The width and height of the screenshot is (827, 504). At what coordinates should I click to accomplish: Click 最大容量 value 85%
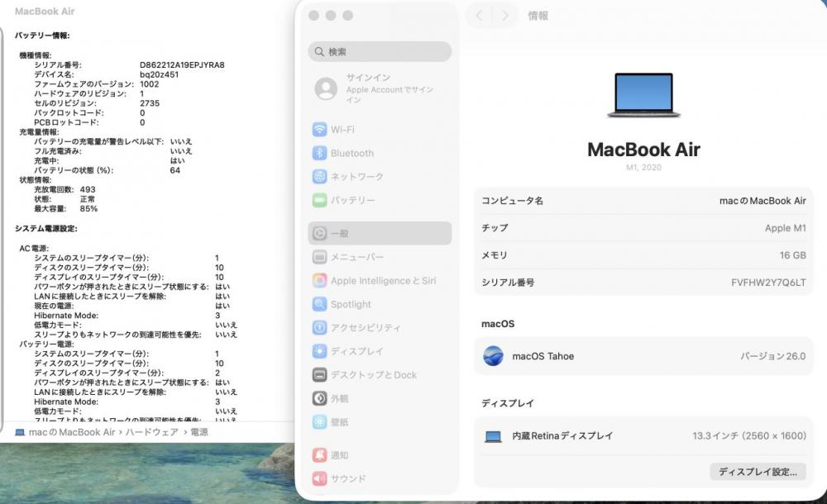click(x=88, y=209)
